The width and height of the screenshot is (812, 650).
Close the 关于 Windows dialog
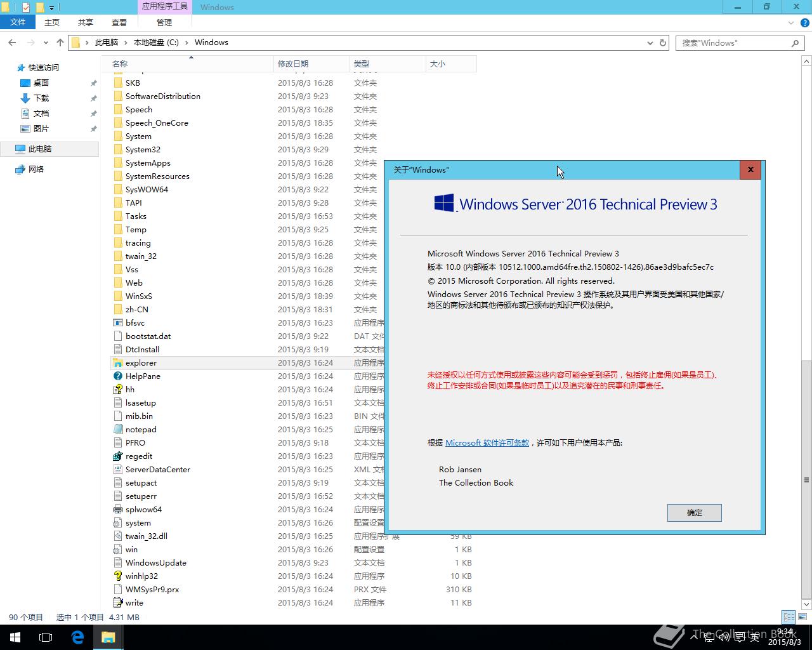coord(750,169)
